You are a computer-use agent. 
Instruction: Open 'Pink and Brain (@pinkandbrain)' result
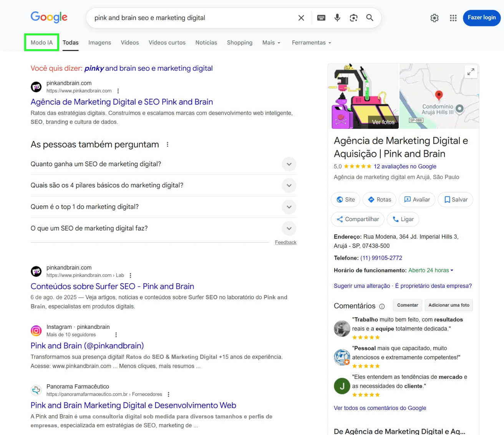[x=87, y=346]
